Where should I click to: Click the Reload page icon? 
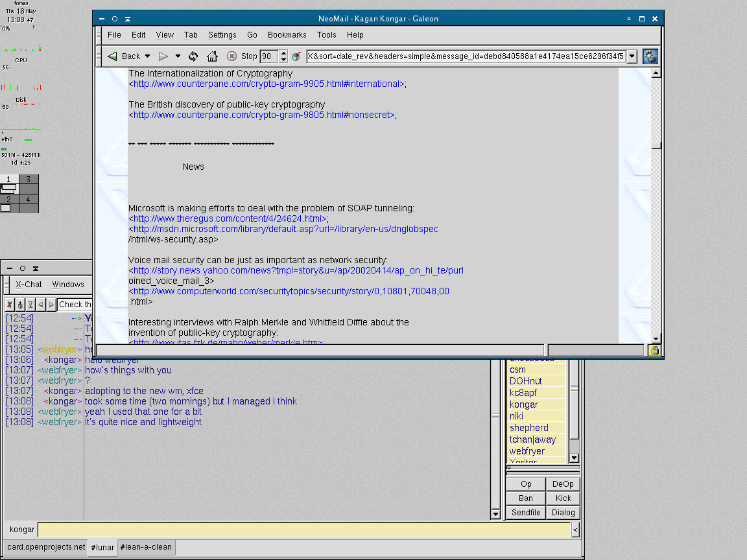(193, 56)
